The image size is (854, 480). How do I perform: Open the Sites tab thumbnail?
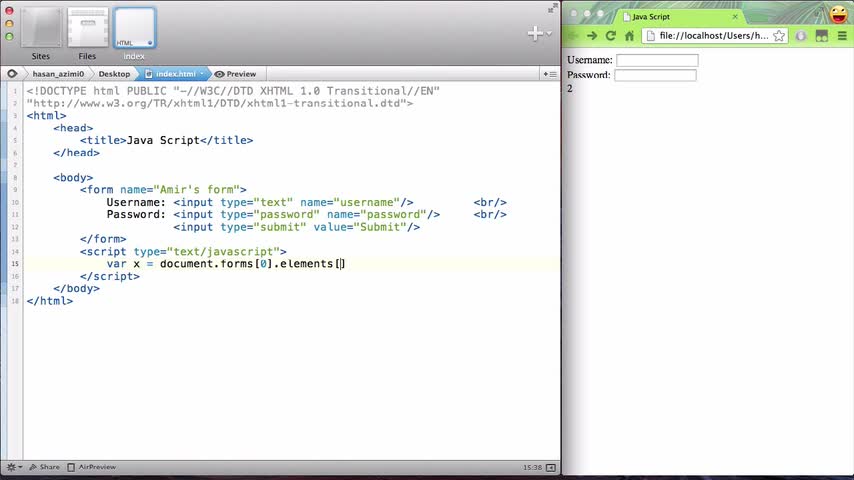[x=41, y=28]
